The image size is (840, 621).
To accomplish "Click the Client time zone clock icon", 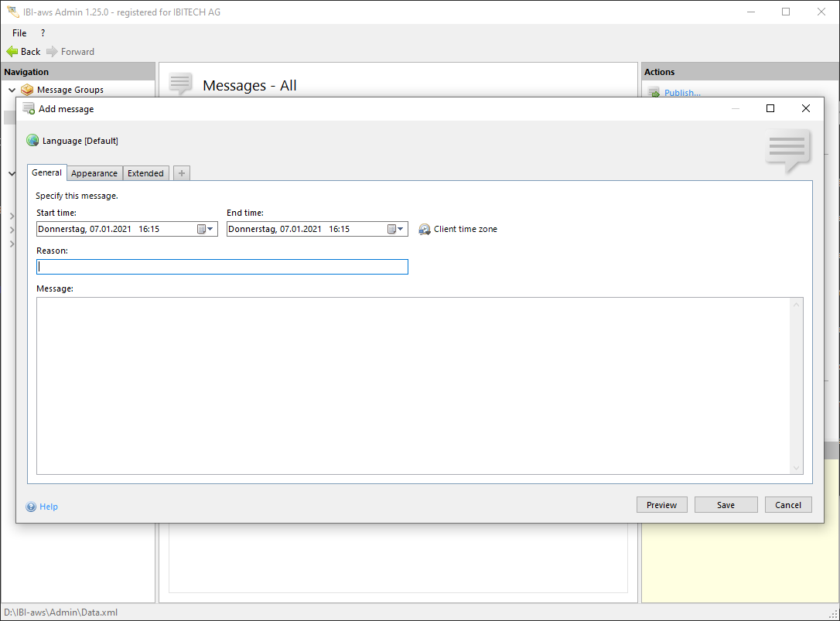I will pos(425,230).
